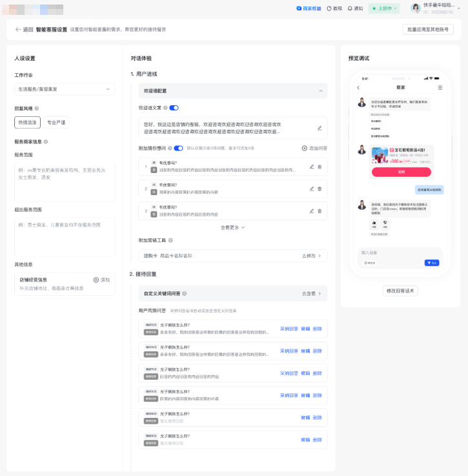Click 采纳回答 in third 光子嫩肤 row
The image size is (468, 476).
point(289,373)
